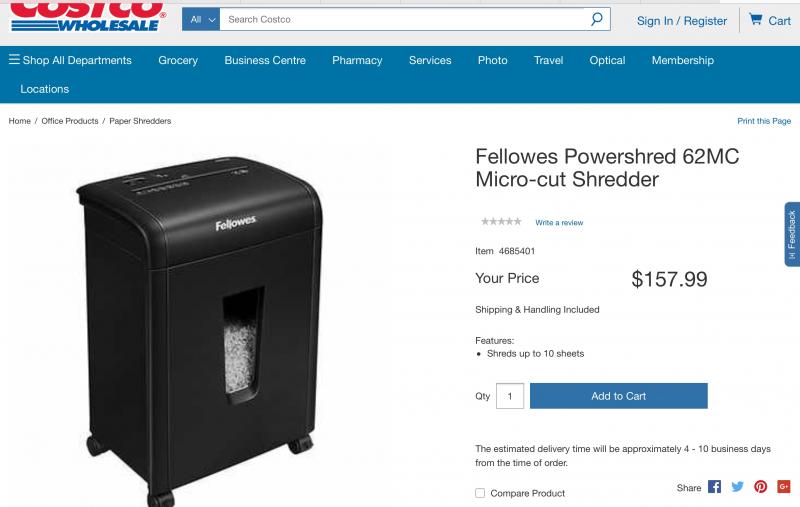This screenshot has width=800, height=507.
Task: Open the shopping cart icon
Action: [755, 19]
